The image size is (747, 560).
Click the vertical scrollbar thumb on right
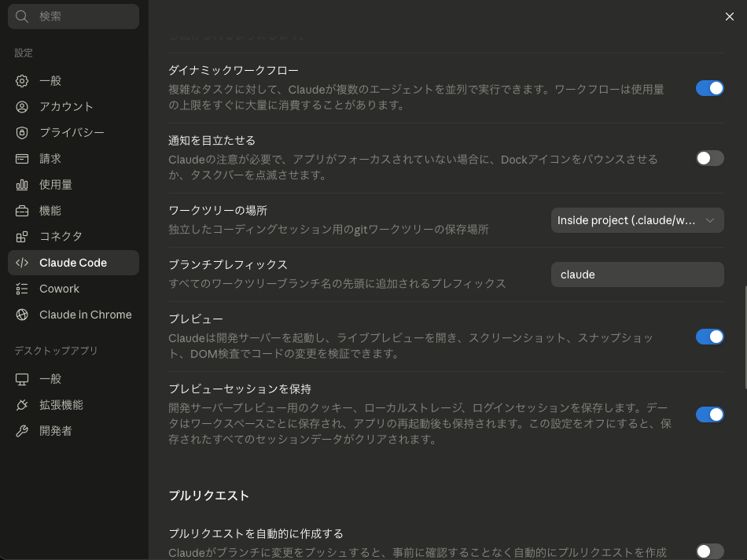tap(745, 337)
